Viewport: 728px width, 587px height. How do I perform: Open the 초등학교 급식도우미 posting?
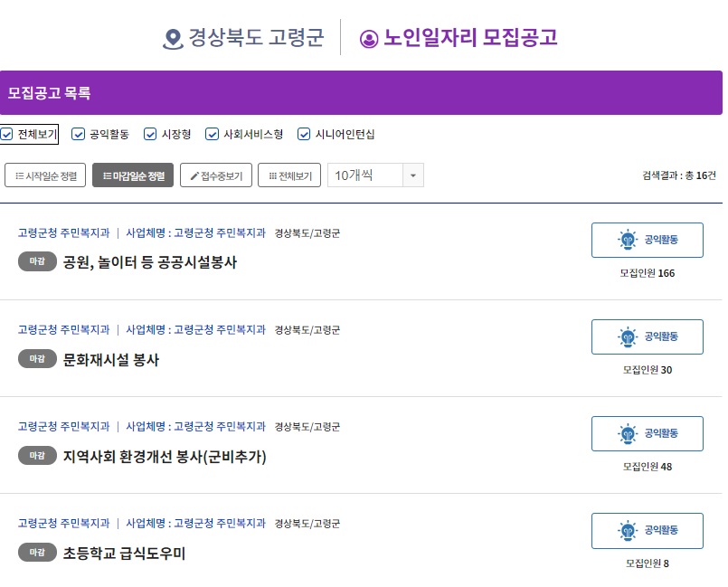(125, 553)
